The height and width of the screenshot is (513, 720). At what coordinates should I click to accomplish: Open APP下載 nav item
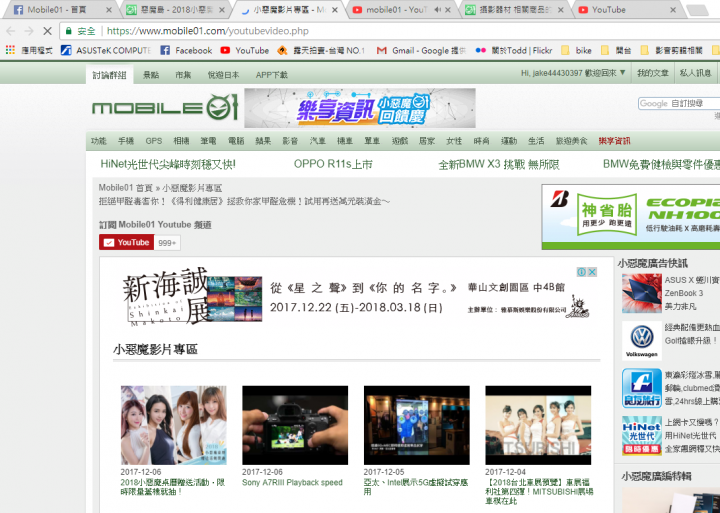(271, 75)
